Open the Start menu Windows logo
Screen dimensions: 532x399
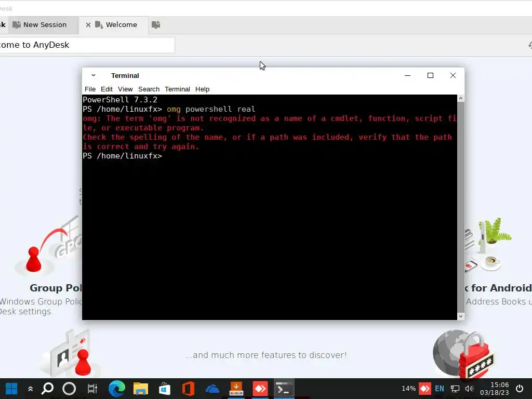11,389
